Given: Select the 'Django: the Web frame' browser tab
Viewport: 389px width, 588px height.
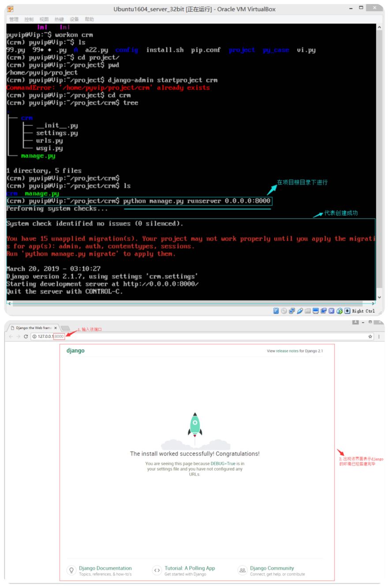Looking at the screenshot, I should click(x=34, y=328).
